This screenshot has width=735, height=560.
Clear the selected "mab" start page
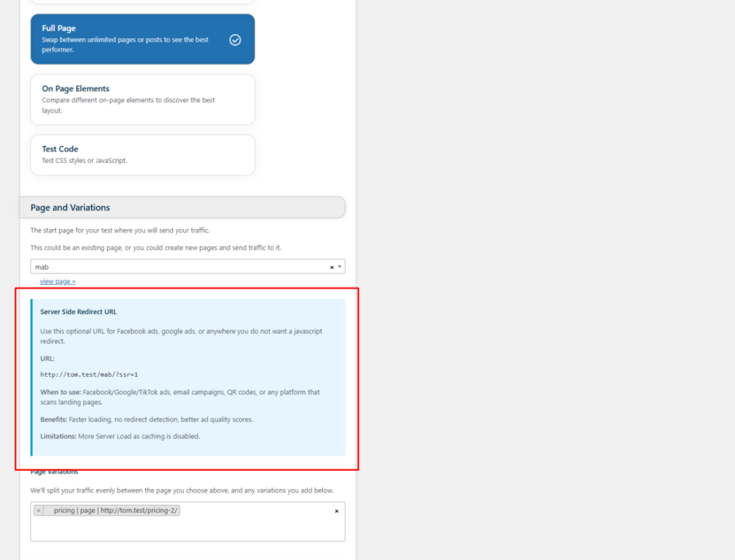(x=332, y=267)
